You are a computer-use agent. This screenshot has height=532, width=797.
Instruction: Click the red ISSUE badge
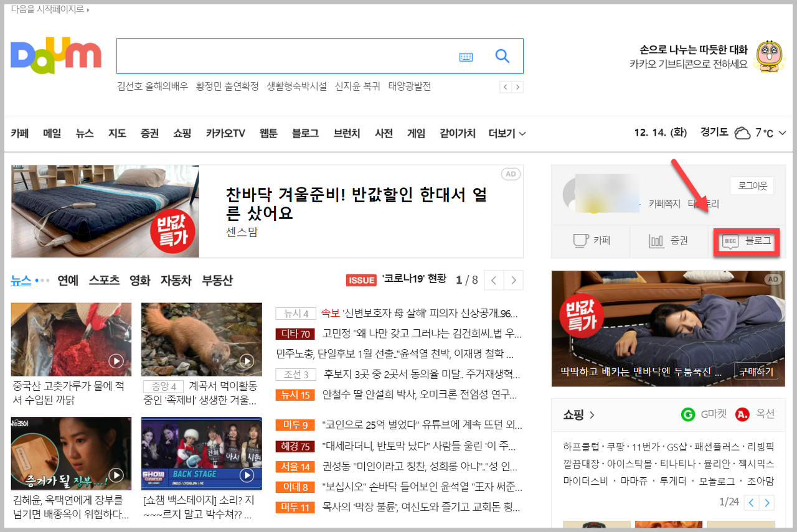pos(362,280)
